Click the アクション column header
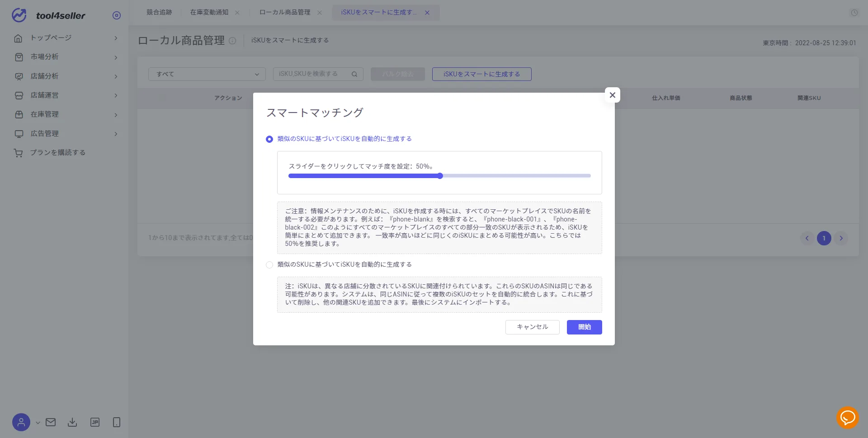868x438 pixels. [x=228, y=98]
